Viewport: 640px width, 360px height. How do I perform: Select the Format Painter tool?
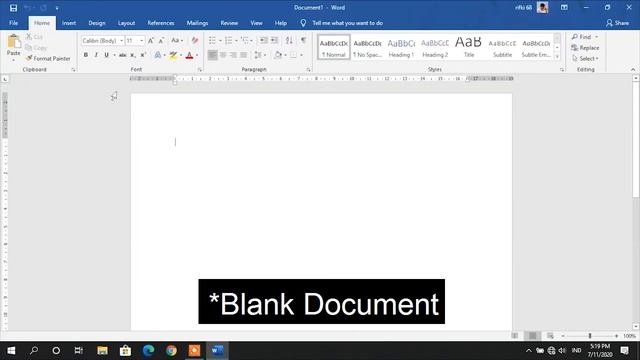48,59
